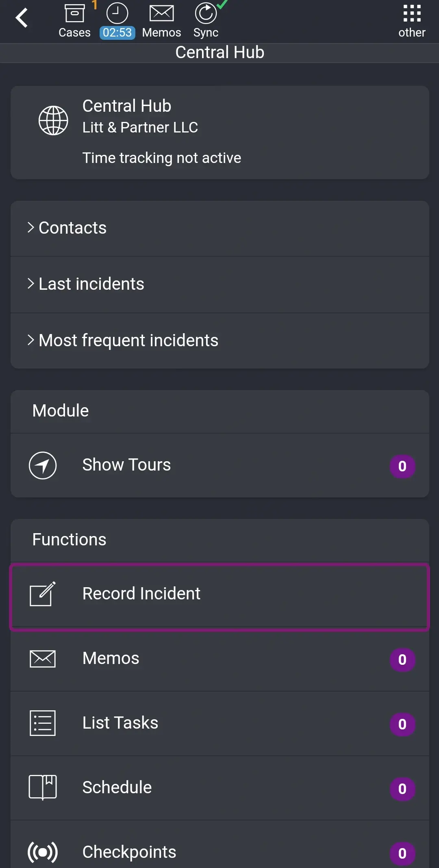Tap the zero counter beside Show Tours
This screenshot has height=868, width=439.
(x=402, y=466)
